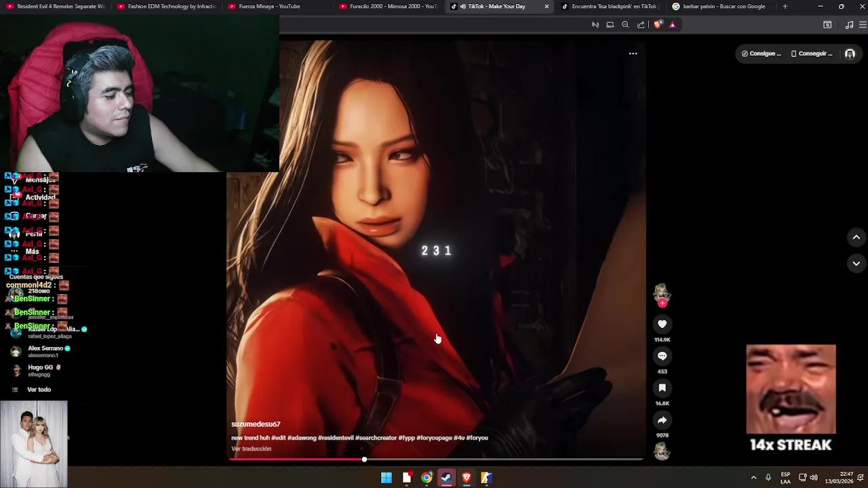
Task: Click the Brave Shields lion icon in address bar
Action: point(657,24)
